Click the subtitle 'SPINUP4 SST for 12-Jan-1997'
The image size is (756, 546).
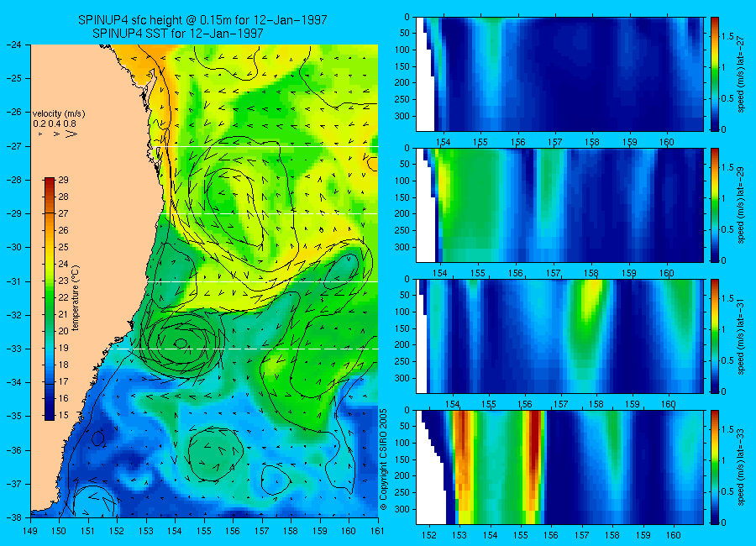coord(178,34)
